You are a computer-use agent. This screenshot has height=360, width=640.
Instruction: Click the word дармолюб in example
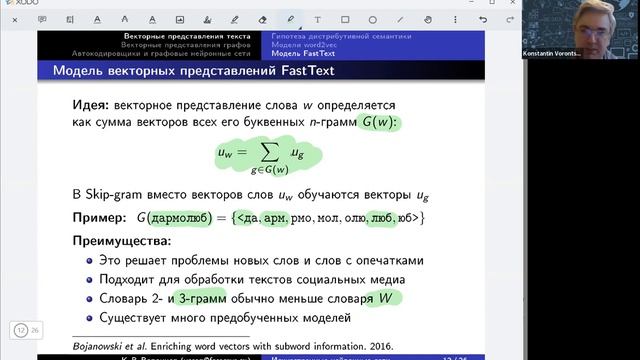click(x=180, y=218)
